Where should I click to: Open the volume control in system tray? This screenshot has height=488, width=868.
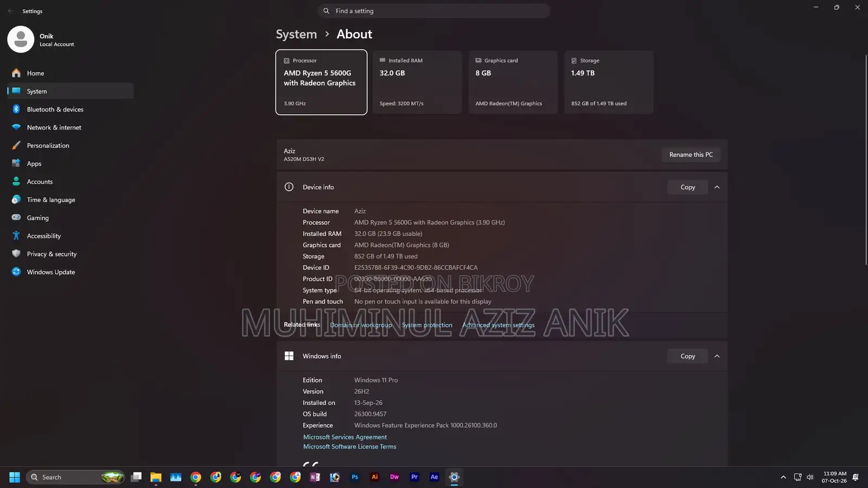point(810,477)
